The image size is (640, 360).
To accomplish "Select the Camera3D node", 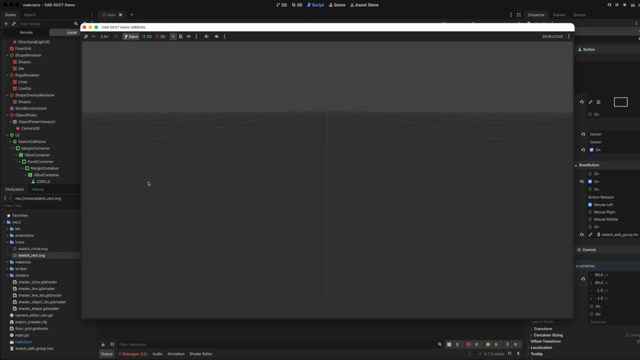I will coord(30,129).
